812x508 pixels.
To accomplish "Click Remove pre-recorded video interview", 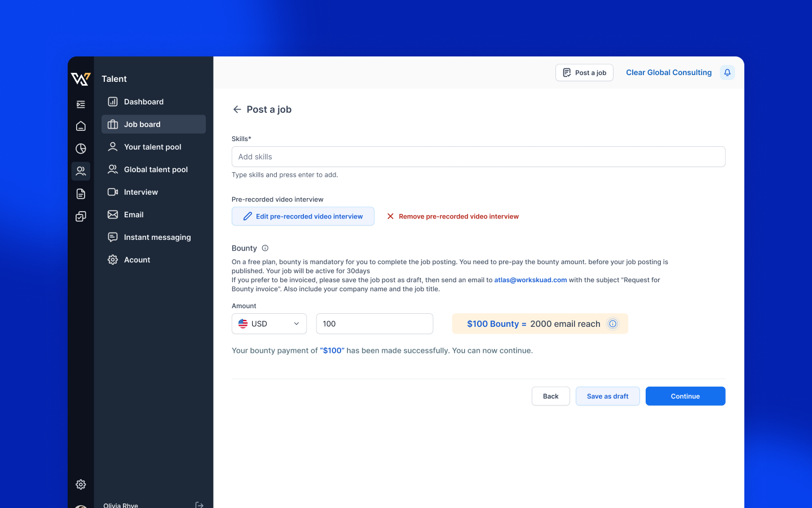I will coord(452,216).
